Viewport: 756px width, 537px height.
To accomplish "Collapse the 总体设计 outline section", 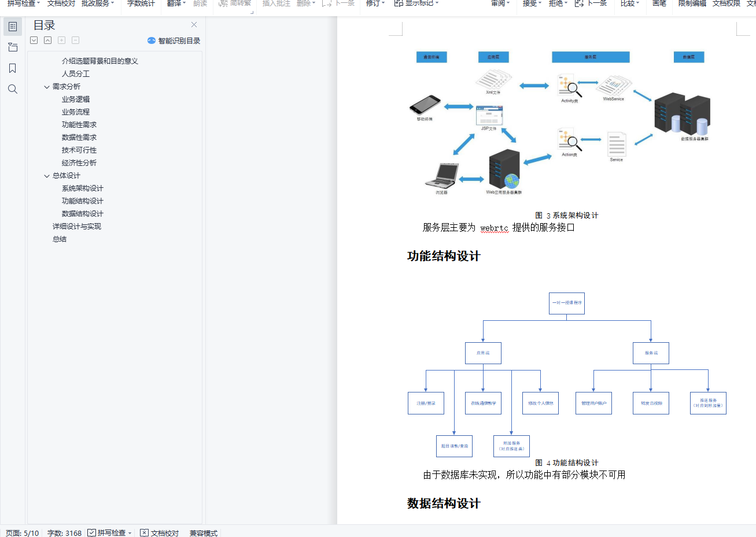I will coord(47,176).
